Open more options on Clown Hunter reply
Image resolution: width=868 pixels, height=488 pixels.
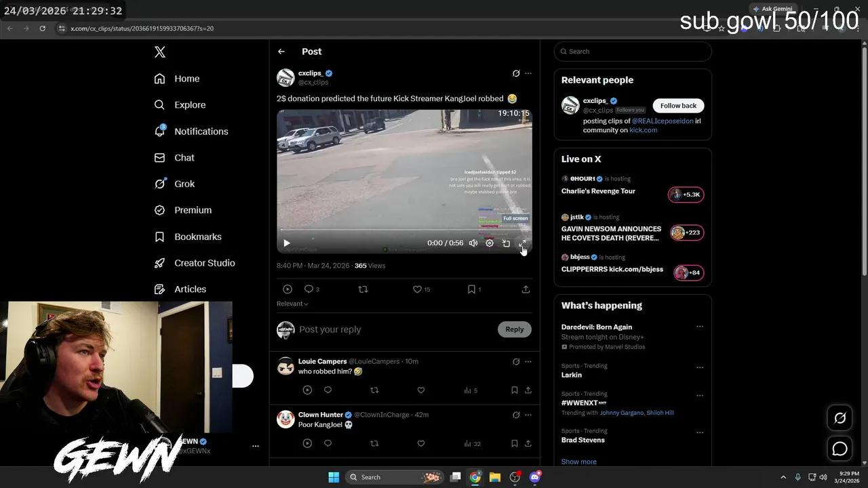[528, 415]
